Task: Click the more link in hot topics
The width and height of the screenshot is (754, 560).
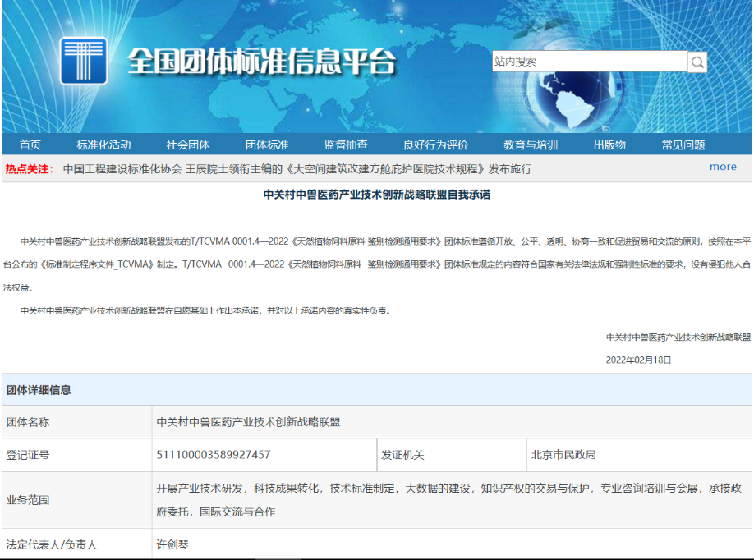Action: coord(723,167)
